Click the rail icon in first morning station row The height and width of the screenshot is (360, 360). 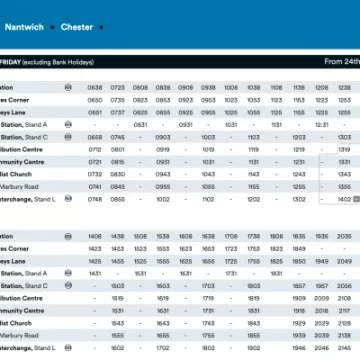tap(68, 87)
